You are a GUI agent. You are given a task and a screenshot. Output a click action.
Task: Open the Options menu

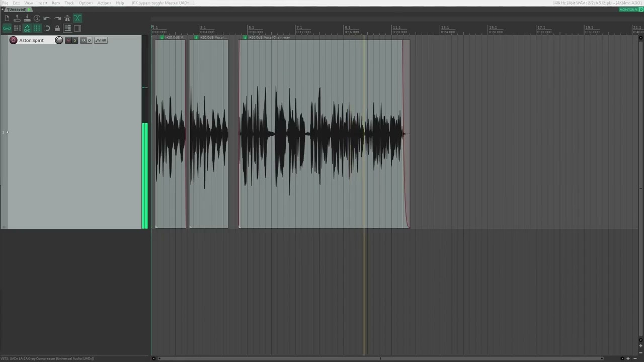(x=86, y=3)
